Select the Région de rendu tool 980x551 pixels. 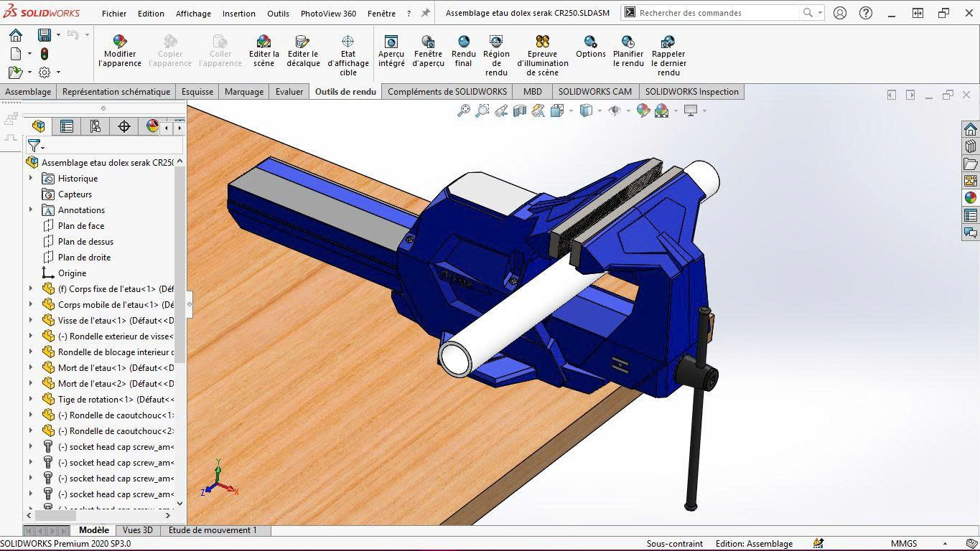[x=496, y=42]
